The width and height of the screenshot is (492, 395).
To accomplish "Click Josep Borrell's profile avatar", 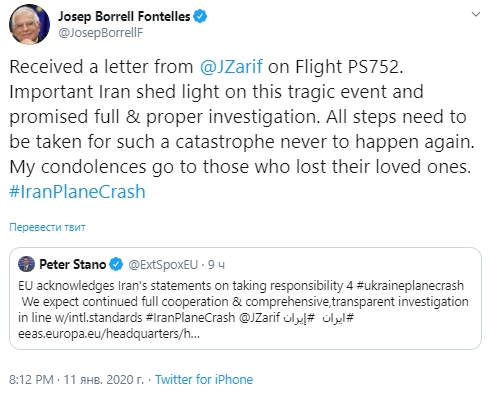I will (29, 24).
